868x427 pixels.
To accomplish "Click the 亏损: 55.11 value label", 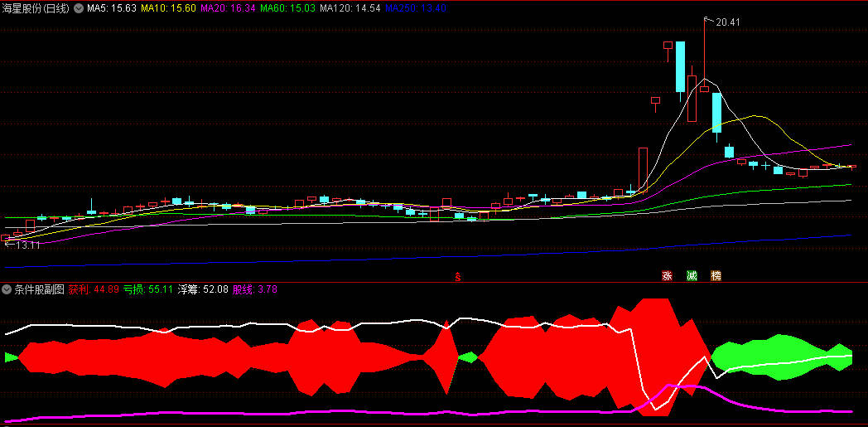I will (x=147, y=289).
